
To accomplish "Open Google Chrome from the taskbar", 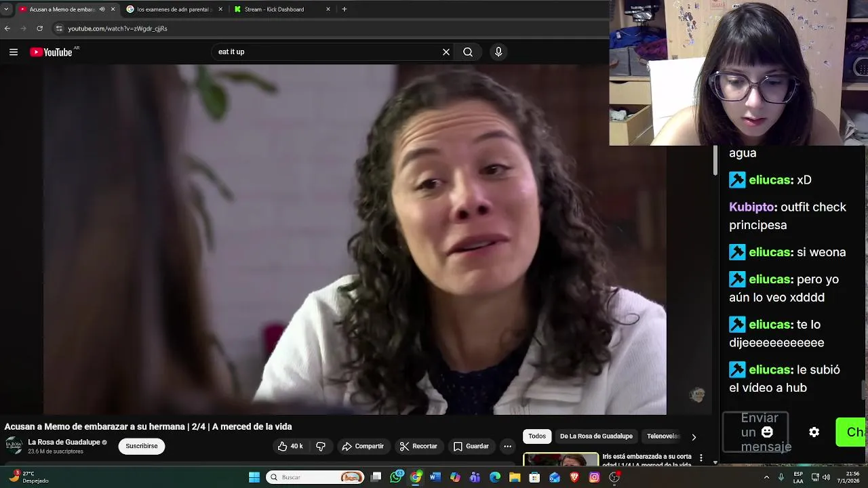I will [x=416, y=477].
